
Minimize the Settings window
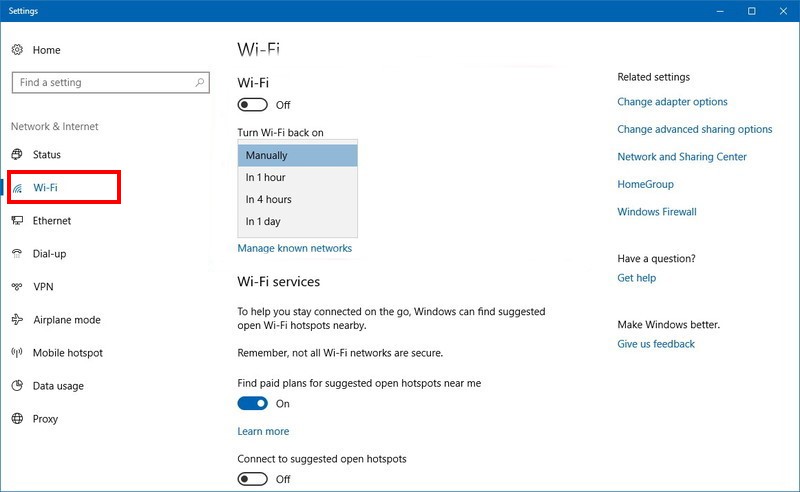tap(720, 11)
